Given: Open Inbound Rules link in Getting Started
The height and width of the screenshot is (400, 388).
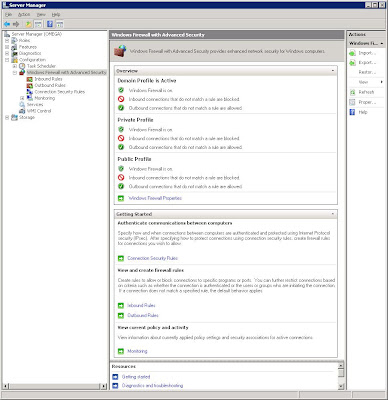Looking at the screenshot, I should pos(141,305).
